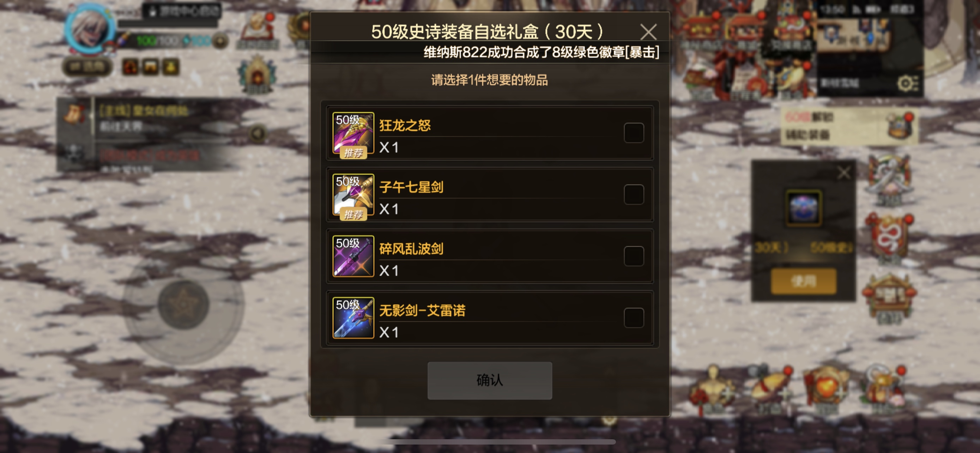This screenshot has width=980, height=453.
Task: Tap the 无影剑-艾雷诺 blue sword icon
Action: coord(353,318)
